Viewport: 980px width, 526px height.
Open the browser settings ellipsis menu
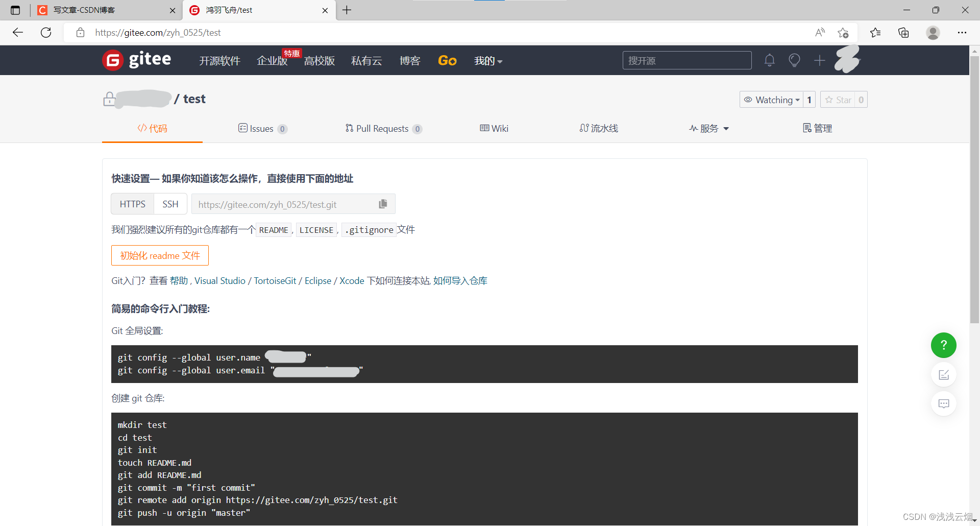click(962, 33)
